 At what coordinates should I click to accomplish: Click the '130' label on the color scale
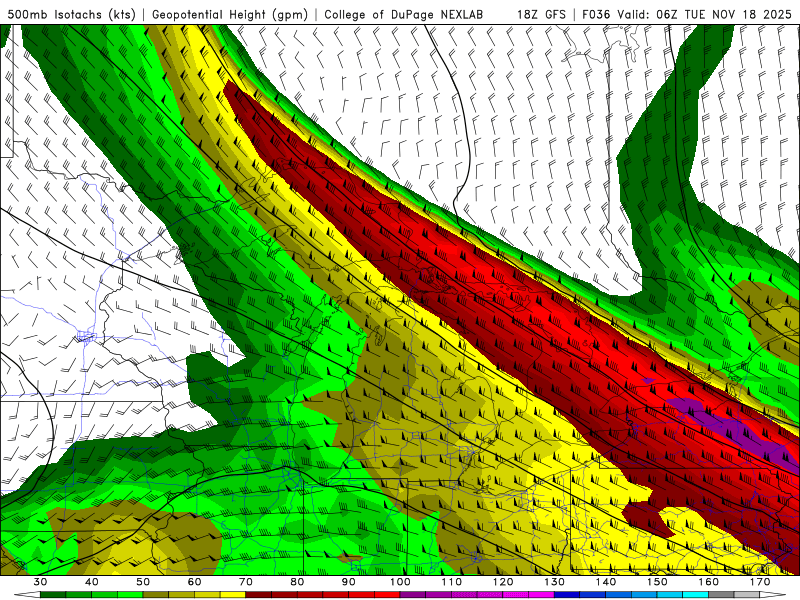(x=555, y=582)
